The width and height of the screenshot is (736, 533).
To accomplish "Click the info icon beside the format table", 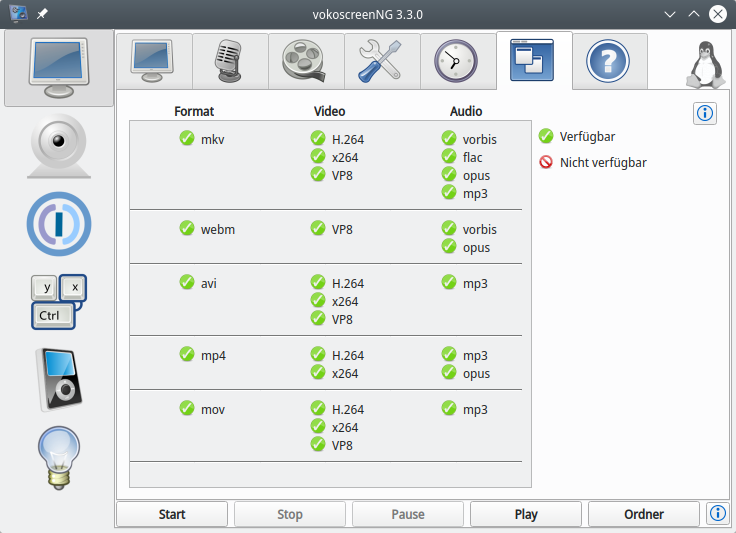I will 705,113.
